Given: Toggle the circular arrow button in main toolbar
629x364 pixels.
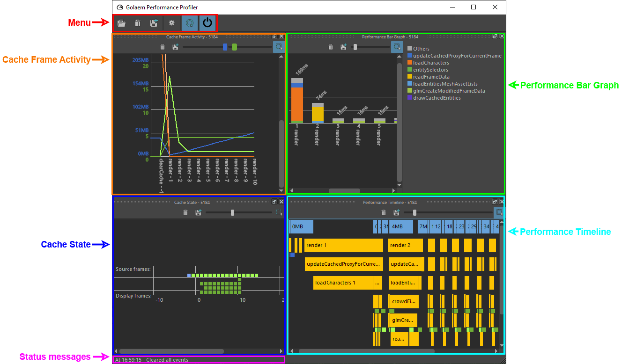Looking at the screenshot, I should pyautogui.click(x=190, y=22).
